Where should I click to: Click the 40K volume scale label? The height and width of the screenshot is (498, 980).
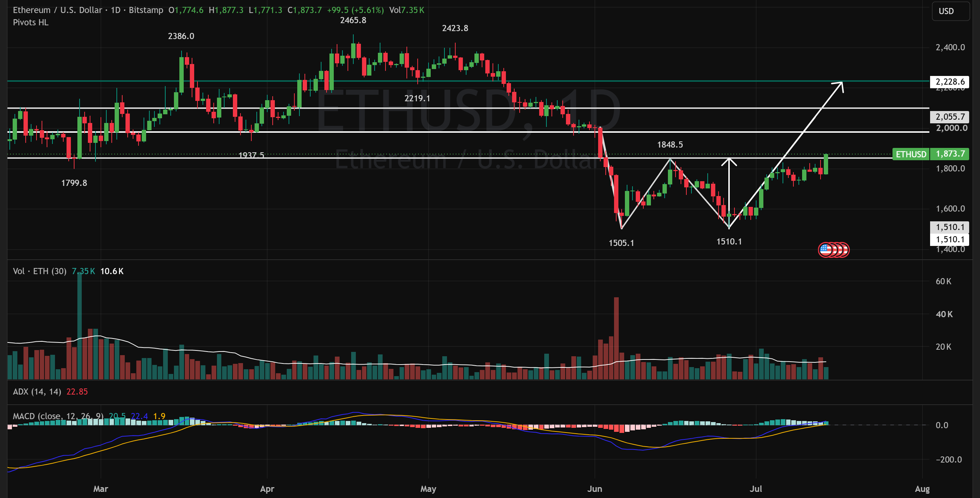[944, 314]
